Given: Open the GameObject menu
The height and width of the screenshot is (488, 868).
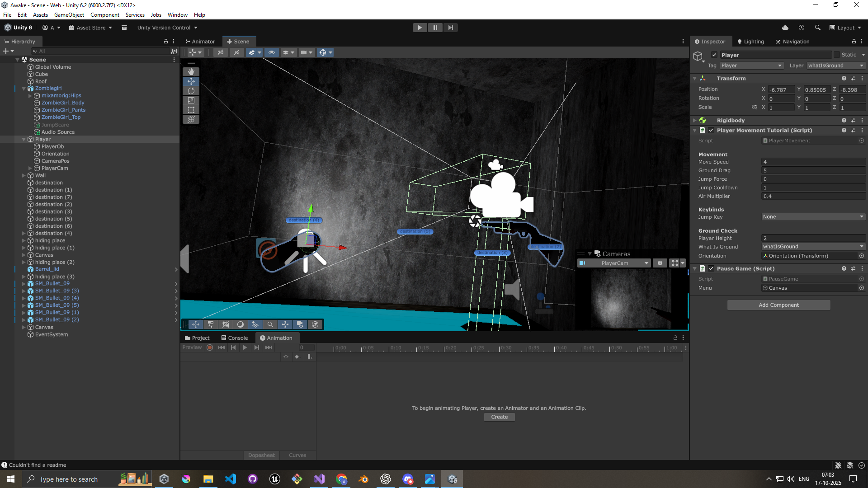Looking at the screenshot, I should point(69,15).
